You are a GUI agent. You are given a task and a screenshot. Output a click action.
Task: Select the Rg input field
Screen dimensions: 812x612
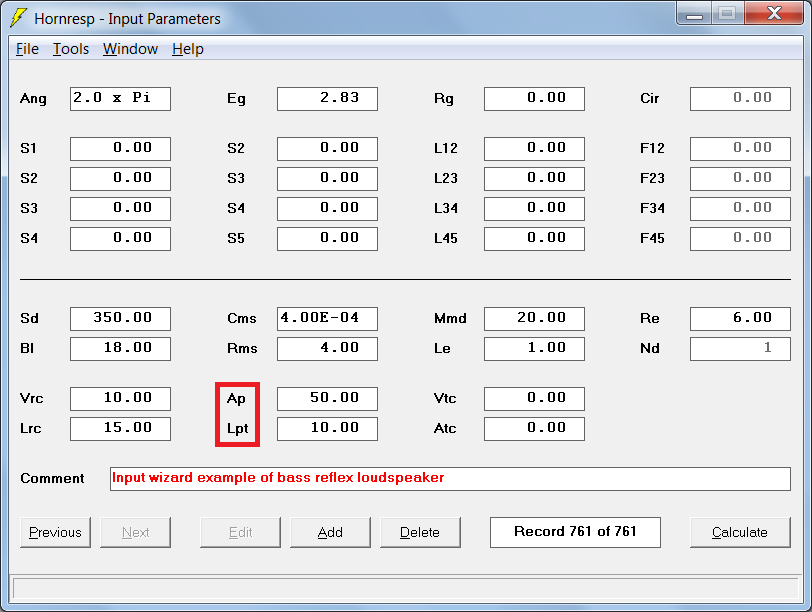[x=534, y=98]
